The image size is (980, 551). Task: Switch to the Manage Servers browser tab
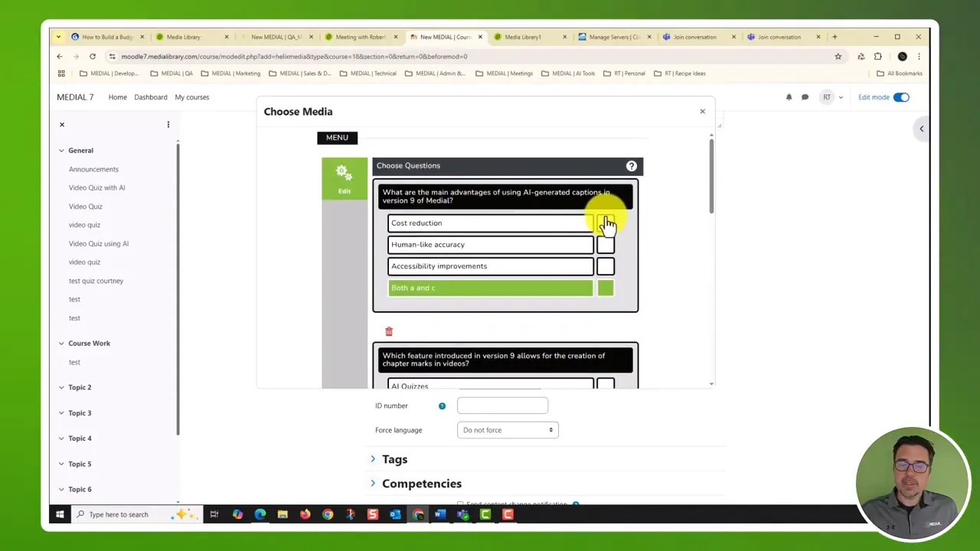614,37
